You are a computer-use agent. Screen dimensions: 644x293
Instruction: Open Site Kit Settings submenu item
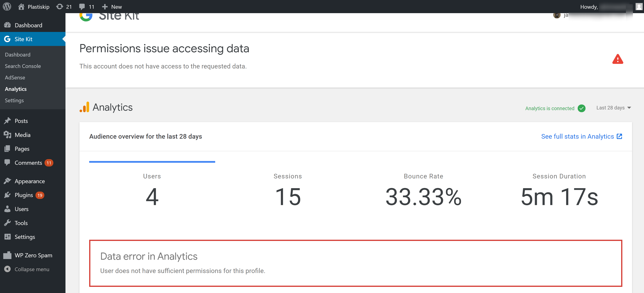tap(14, 100)
